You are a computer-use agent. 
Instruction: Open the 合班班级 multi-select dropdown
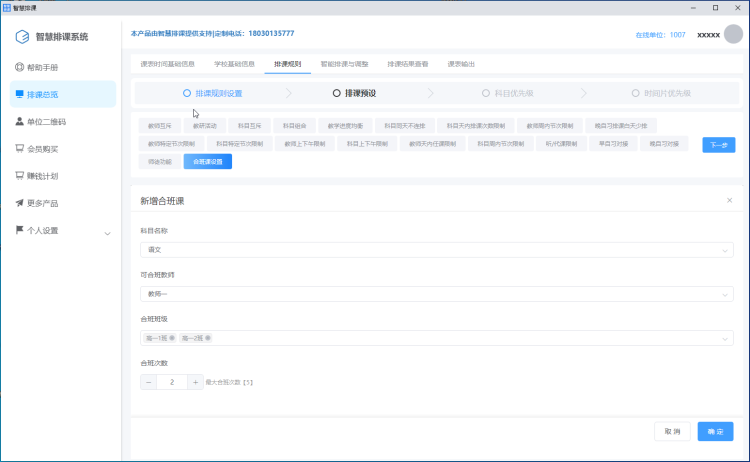coord(436,338)
